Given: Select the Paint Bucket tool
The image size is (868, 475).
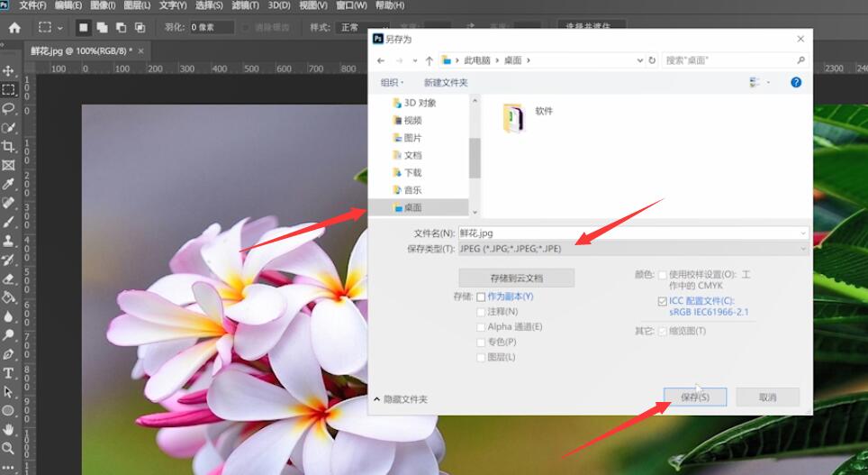Looking at the screenshot, I should tap(8, 297).
